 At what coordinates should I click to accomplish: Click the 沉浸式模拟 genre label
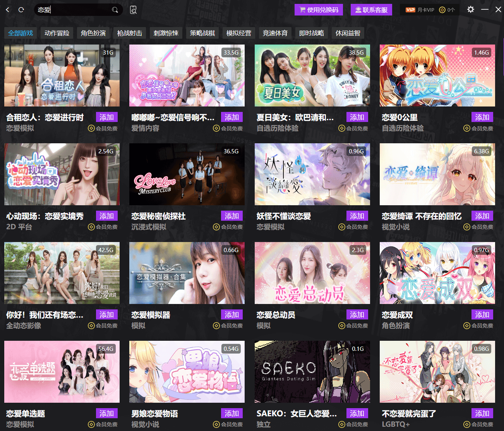(x=149, y=227)
